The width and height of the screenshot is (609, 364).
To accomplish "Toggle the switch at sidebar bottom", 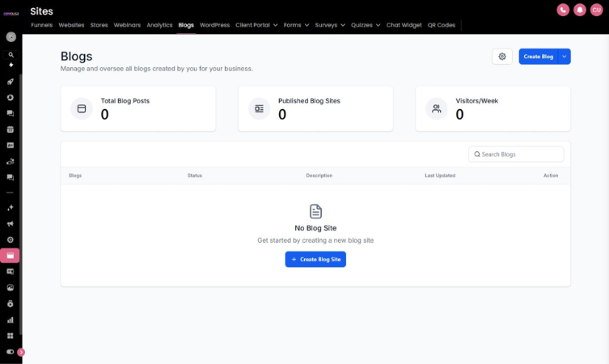I will 11,352.
